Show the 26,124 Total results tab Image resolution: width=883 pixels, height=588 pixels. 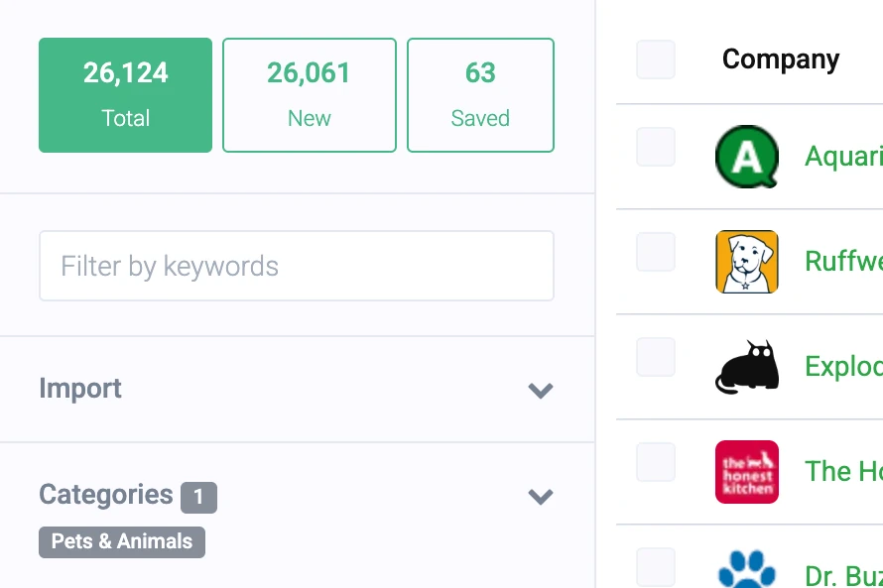click(125, 95)
